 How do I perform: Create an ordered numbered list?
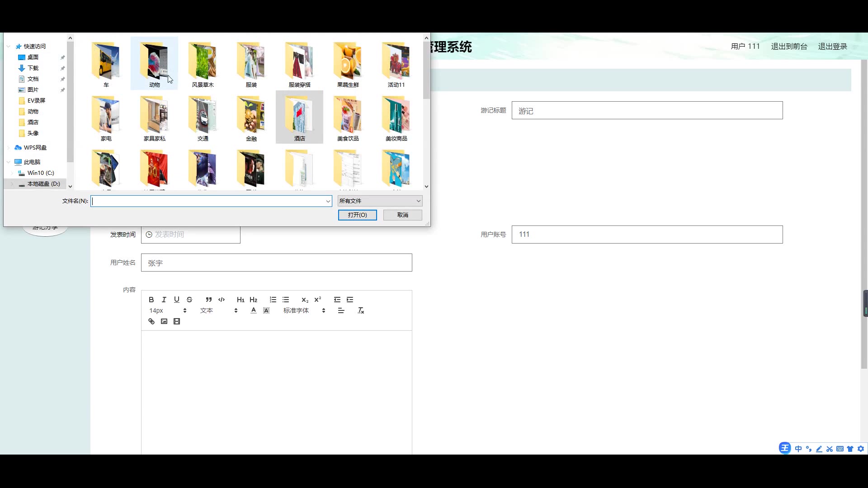(x=273, y=300)
